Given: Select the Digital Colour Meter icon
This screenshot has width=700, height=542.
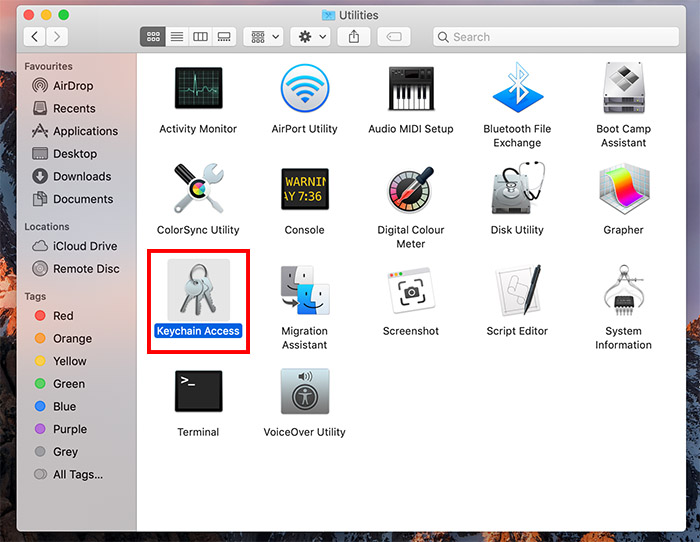Looking at the screenshot, I should 411,189.
